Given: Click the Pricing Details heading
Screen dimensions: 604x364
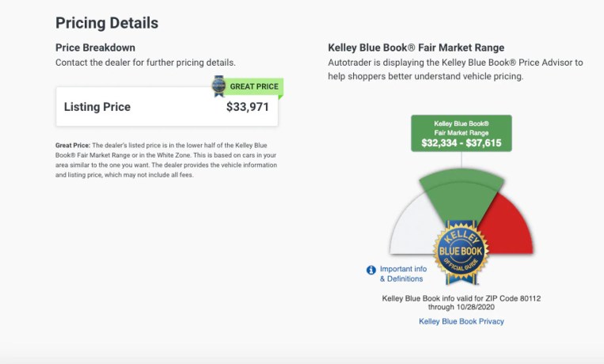Looking at the screenshot, I should tap(107, 23).
